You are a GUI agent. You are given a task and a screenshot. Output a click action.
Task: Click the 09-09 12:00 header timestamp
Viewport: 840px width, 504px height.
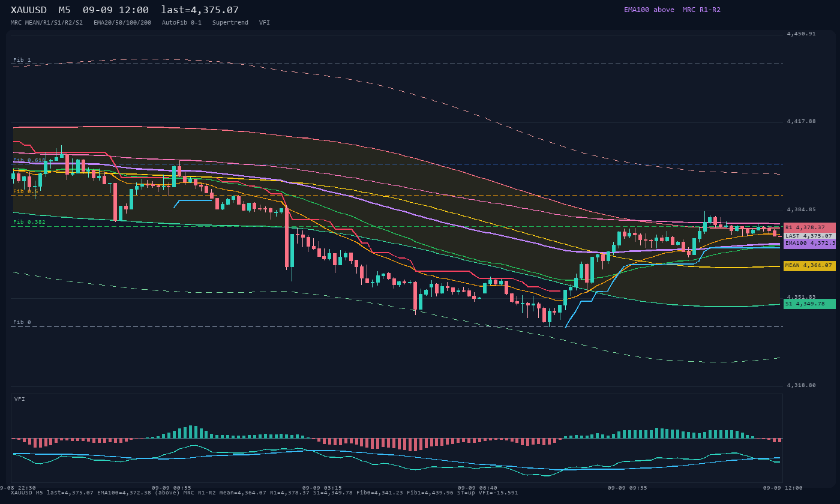point(116,10)
